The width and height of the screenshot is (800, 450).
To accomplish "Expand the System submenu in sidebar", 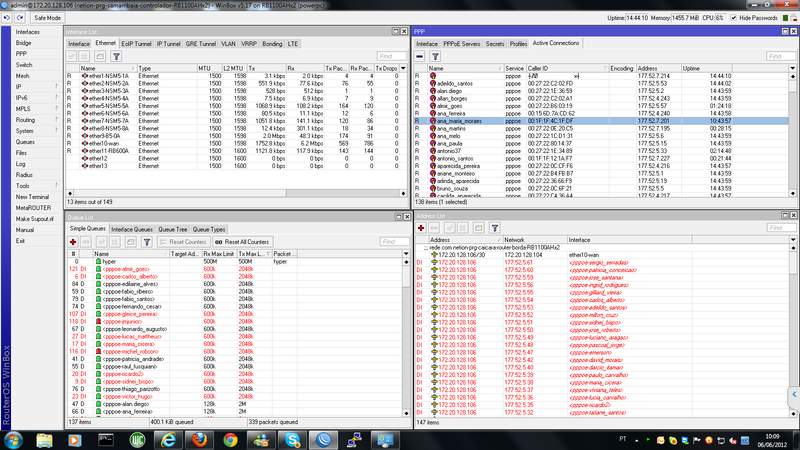I will [x=36, y=131].
